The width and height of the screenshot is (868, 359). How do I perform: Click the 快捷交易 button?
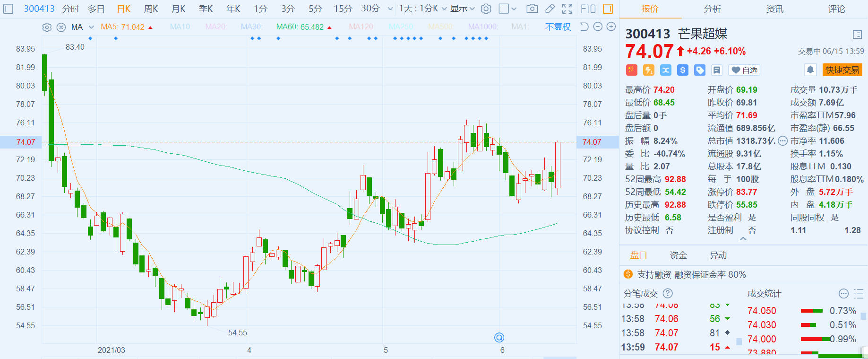tap(842, 70)
